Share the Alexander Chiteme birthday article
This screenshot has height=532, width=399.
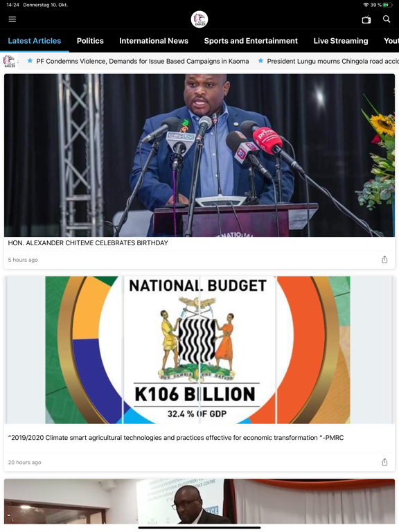tap(384, 260)
